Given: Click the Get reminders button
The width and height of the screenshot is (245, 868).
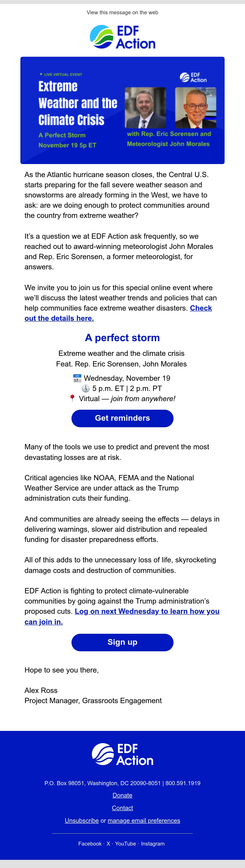Looking at the screenshot, I should [122, 418].
